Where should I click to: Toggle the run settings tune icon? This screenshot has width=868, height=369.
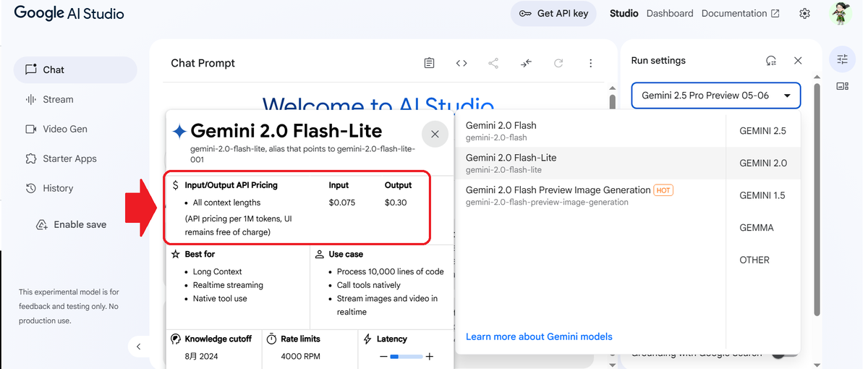(x=842, y=59)
